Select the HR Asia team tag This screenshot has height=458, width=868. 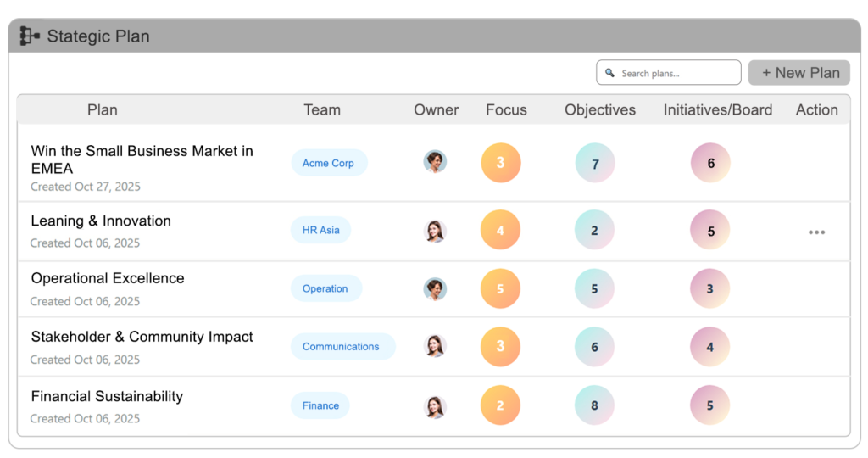point(320,230)
